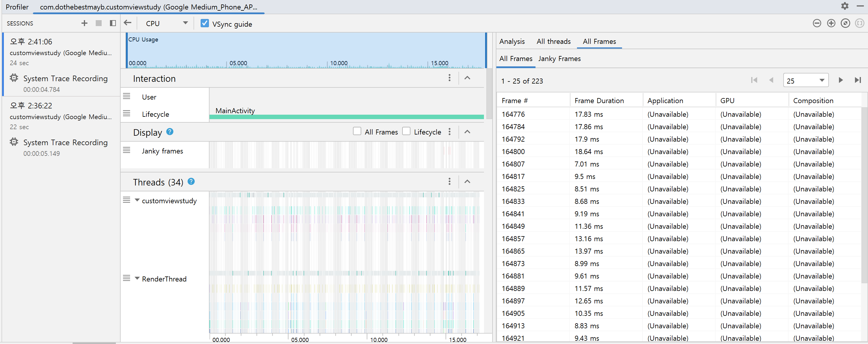Zoom out the timeline with minus icon
Viewport: 868px width, 344px height.
(816, 23)
